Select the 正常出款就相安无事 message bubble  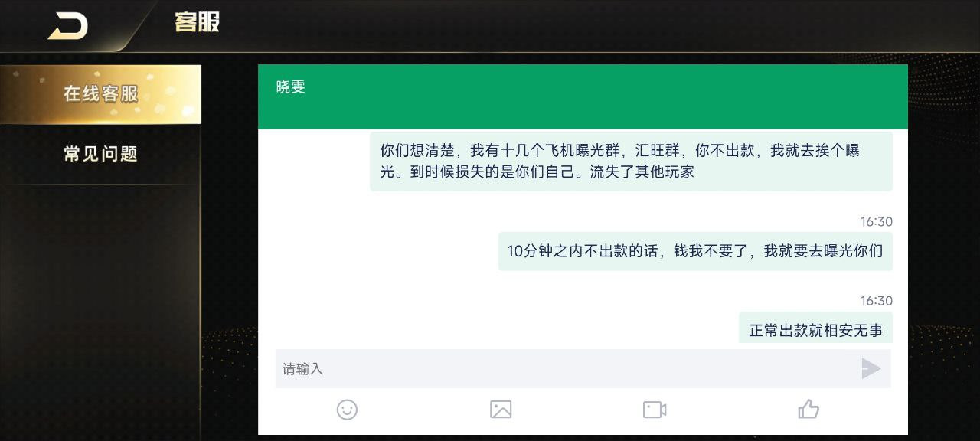point(815,328)
